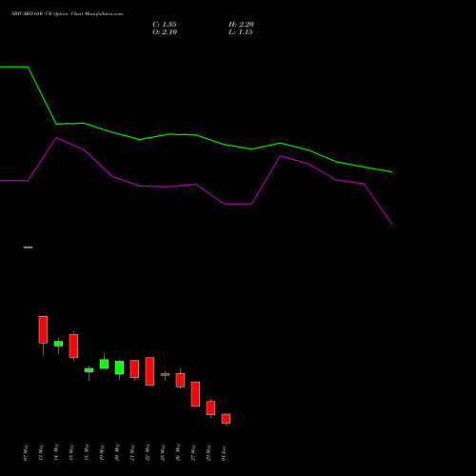The height and width of the screenshot is (476, 476).
Task: Click the '15 May' date label
Action: point(71,452)
